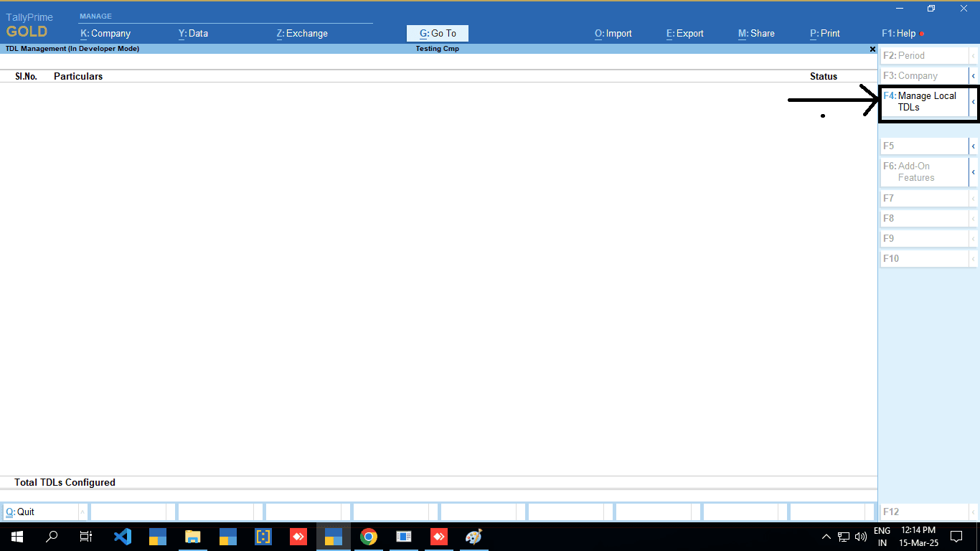The height and width of the screenshot is (551, 980).
Task: Expand the arrow beside F2: Period
Action: tap(974, 55)
